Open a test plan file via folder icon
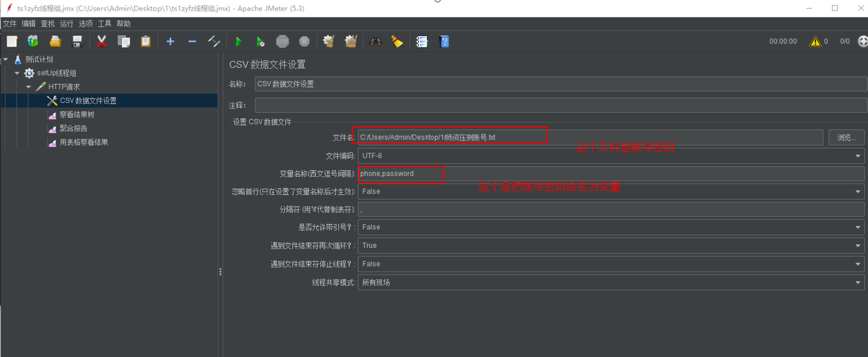This screenshot has width=868, height=357. click(55, 41)
